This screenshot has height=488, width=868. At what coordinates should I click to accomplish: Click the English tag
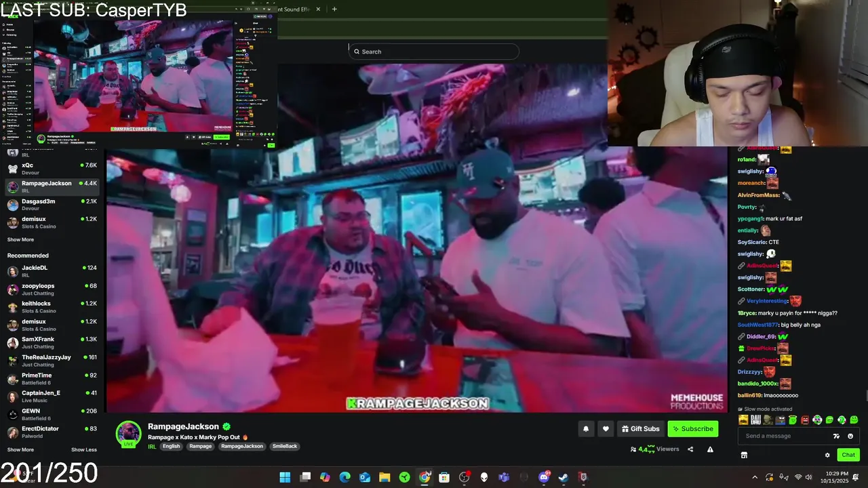pos(172,446)
